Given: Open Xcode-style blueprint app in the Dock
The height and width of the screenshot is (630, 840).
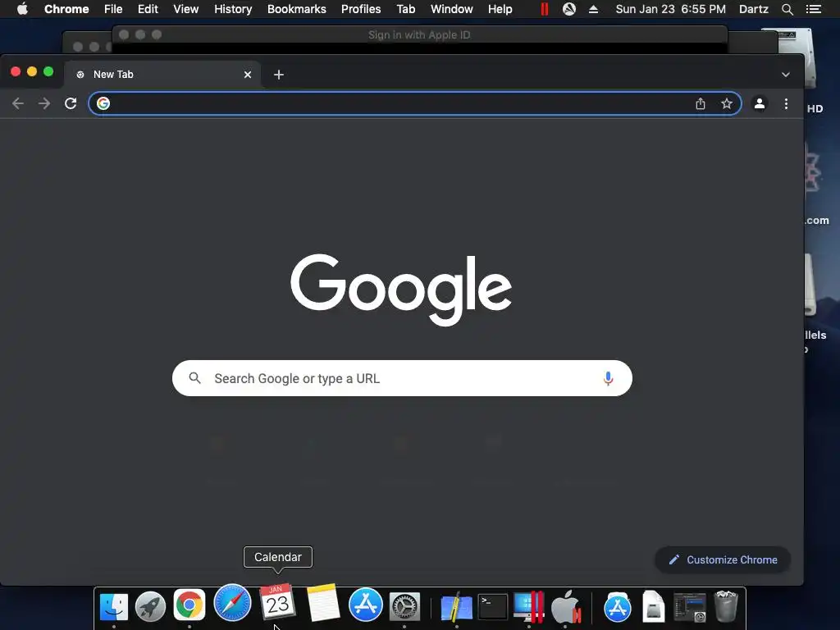Looking at the screenshot, I should [456, 608].
